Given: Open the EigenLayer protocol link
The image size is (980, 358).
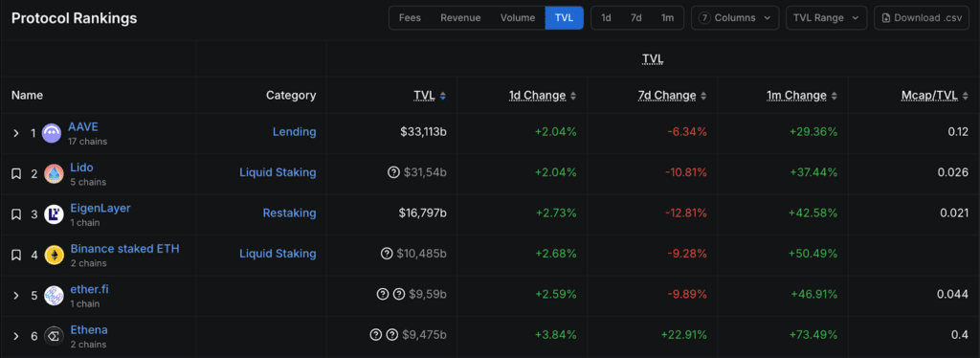Looking at the screenshot, I should click(x=100, y=208).
